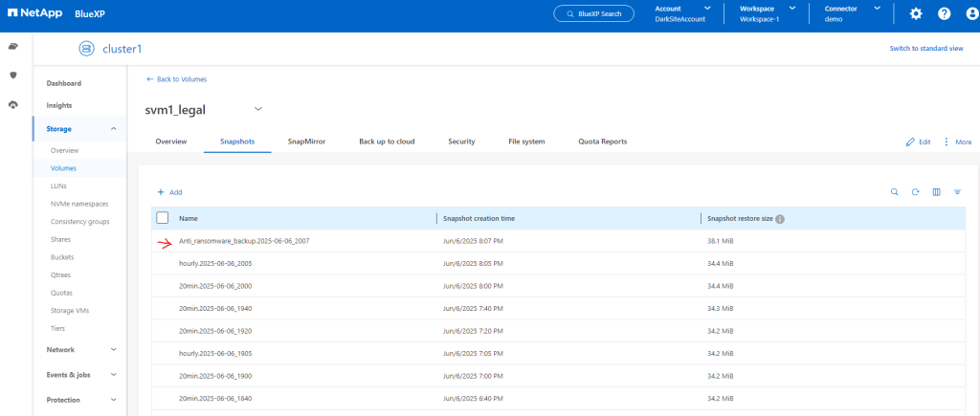The height and width of the screenshot is (416, 980).
Task: Open the show/hide columns icon
Action: point(937,192)
